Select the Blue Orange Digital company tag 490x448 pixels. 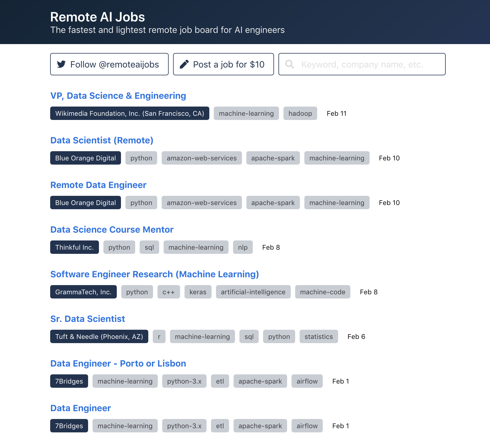coord(85,158)
